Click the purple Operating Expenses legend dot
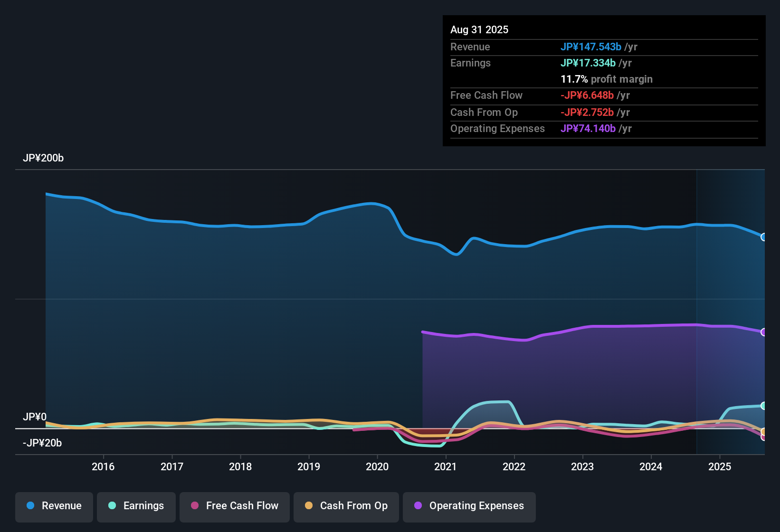The image size is (780, 532). point(418,506)
